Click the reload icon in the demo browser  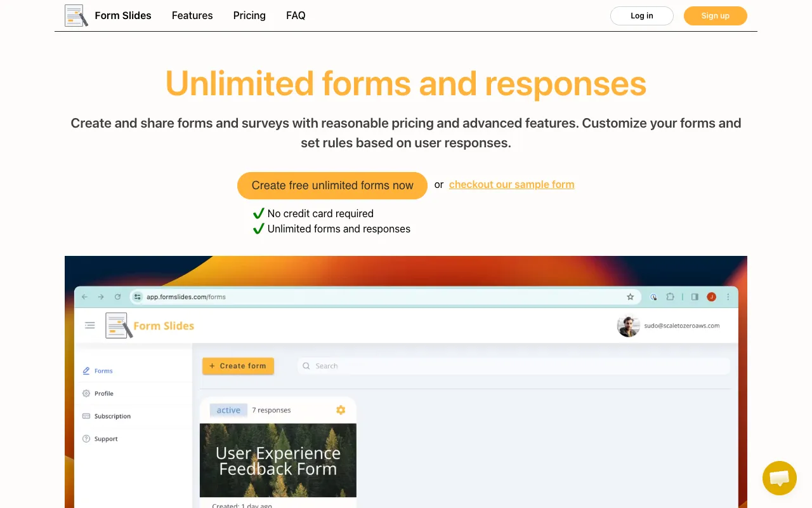(117, 297)
